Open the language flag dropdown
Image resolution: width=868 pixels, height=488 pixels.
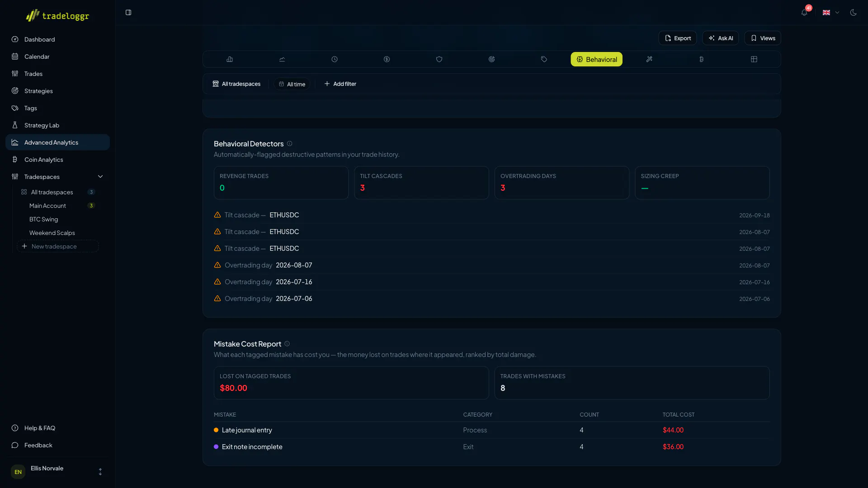click(x=831, y=13)
